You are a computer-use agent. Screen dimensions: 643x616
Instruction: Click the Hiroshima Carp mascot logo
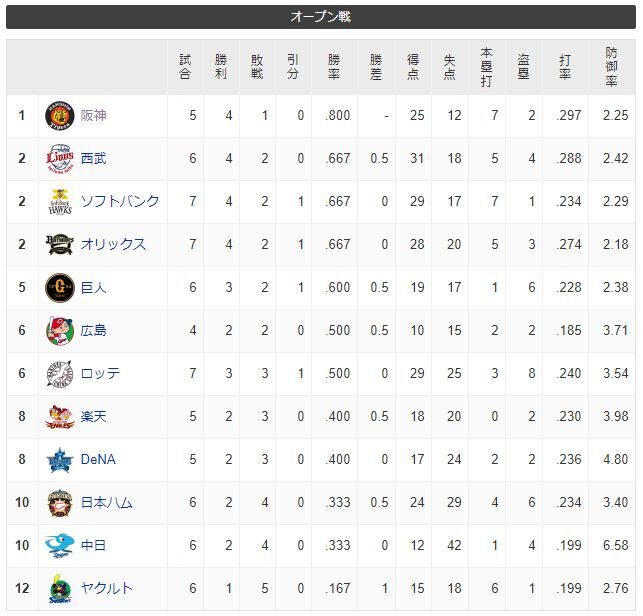coord(60,331)
